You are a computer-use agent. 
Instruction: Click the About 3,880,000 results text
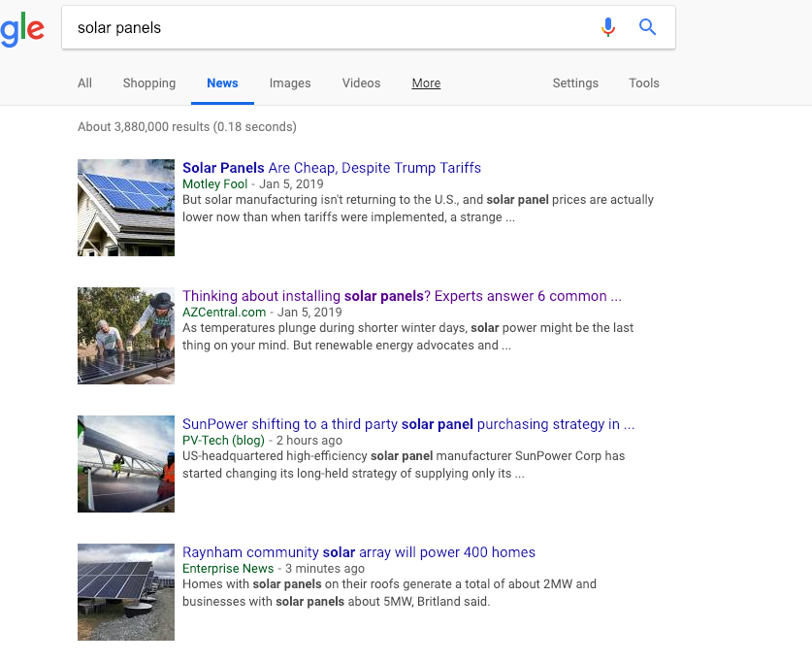point(187,127)
